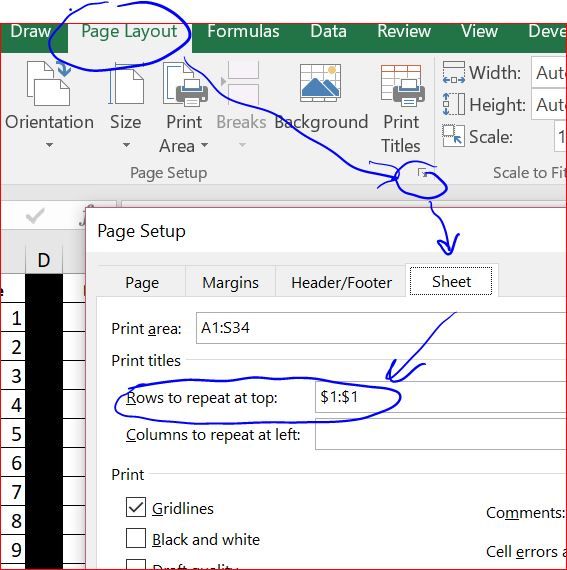
Task: Open the Height dropdown set to Auto
Action: pos(549,105)
